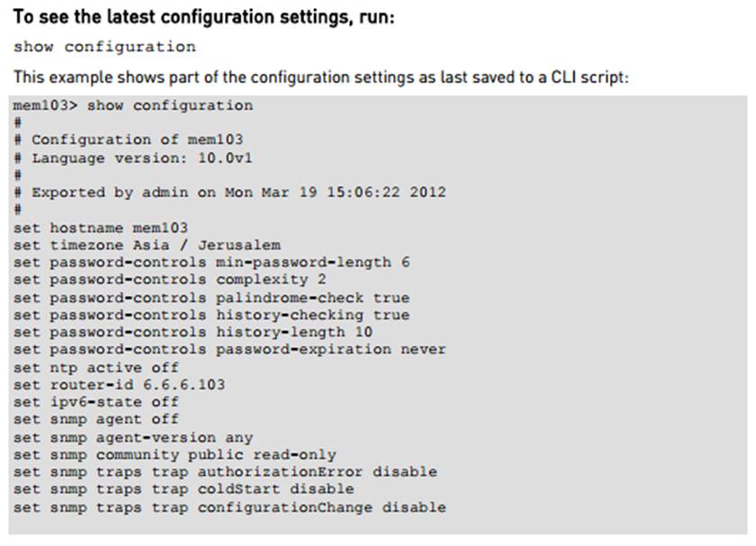Click the 'snmp community public read-only' line
756x546 pixels.
click(175, 455)
